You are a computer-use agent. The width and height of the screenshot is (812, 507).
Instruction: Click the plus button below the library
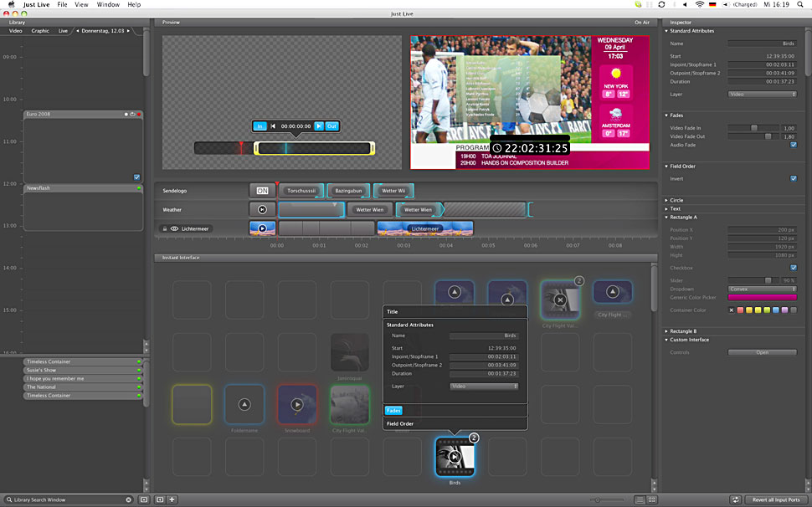(172, 499)
